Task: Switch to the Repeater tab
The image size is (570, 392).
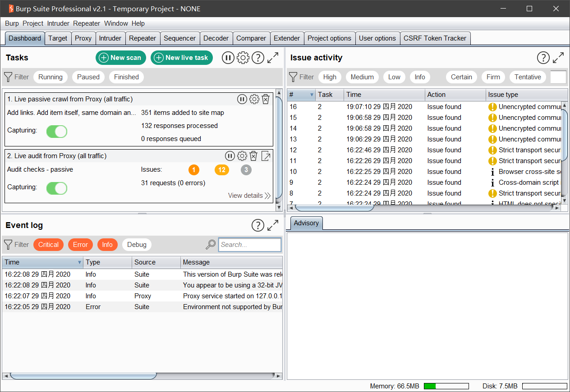Action: tap(142, 38)
